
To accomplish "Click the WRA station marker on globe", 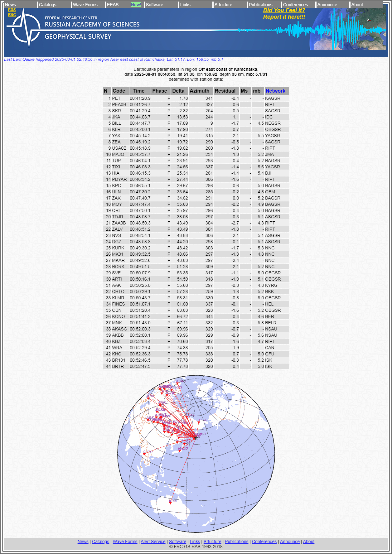I will point(170,503).
